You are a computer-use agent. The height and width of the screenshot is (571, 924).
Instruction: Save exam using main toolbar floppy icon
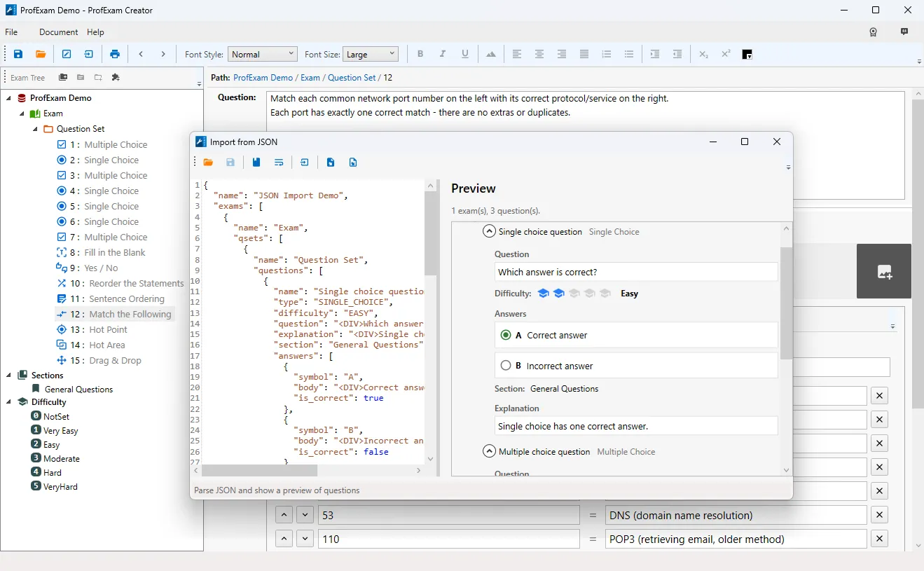(x=18, y=54)
